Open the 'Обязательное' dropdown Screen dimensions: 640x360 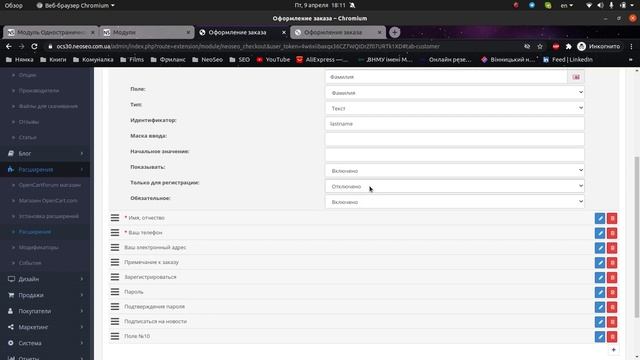click(x=455, y=202)
